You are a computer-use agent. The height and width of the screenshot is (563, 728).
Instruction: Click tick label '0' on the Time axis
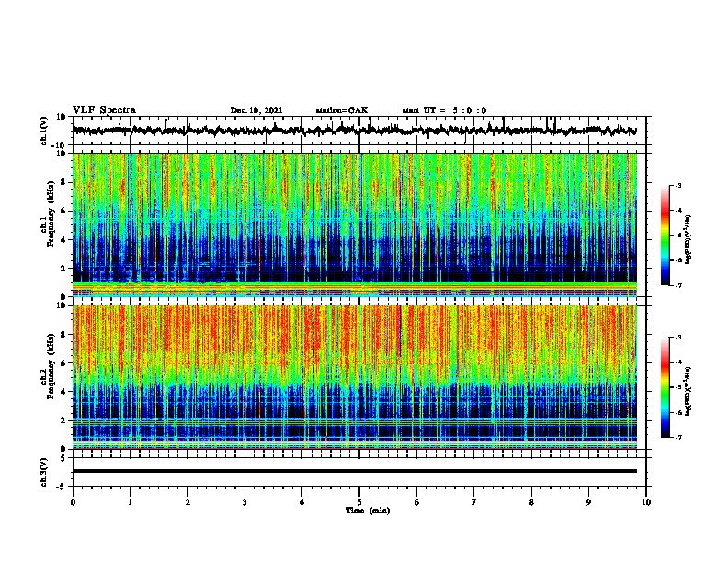pos(73,502)
